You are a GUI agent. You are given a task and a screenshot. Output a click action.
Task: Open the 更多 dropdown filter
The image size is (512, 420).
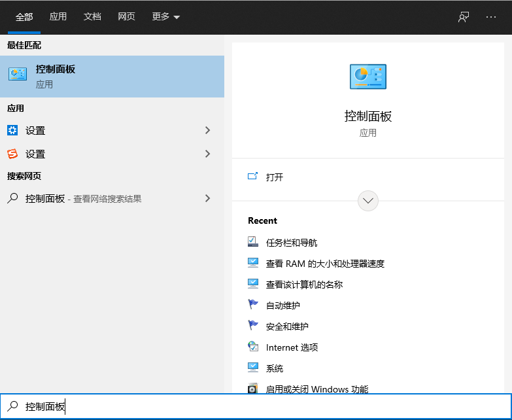(165, 17)
